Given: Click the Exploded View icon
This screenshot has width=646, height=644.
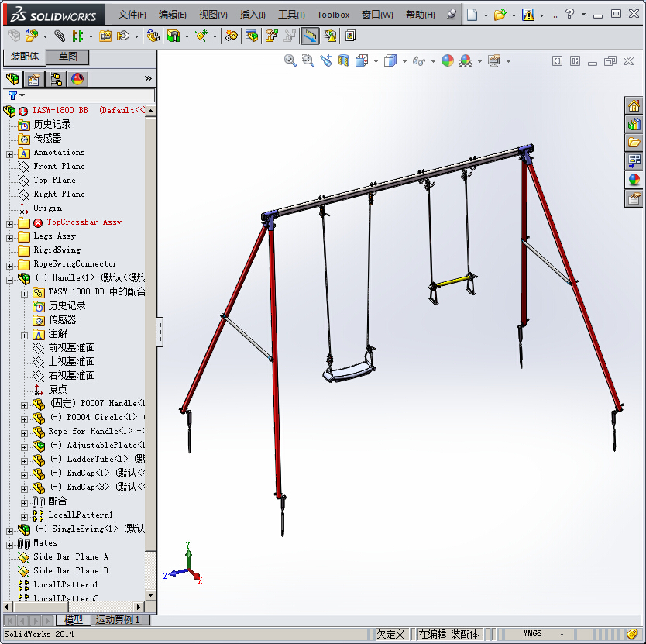Looking at the screenshot, I should [x=271, y=36].
